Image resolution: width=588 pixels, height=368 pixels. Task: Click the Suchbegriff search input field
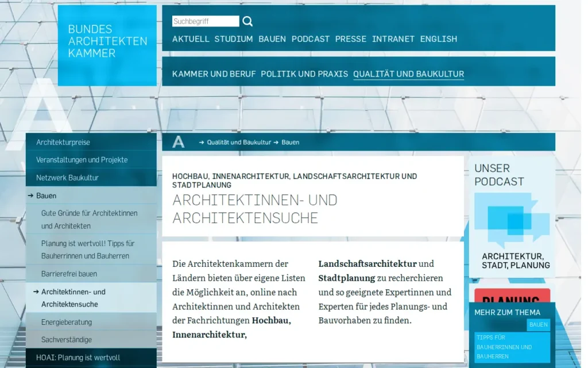click(x=206, y=21)
